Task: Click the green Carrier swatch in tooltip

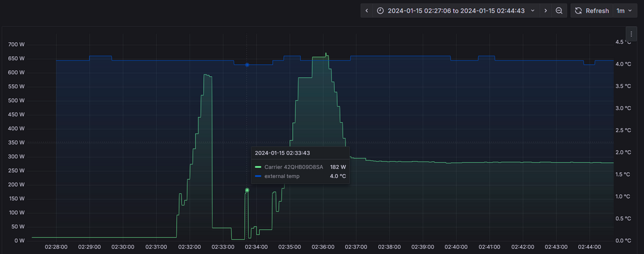Action: tap(258, 167)
